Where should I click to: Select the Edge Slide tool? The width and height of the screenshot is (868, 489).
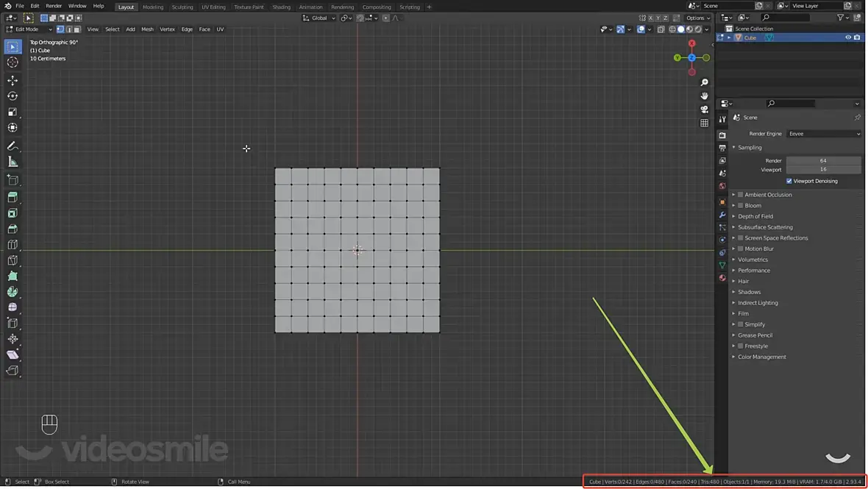coord(13,323)
